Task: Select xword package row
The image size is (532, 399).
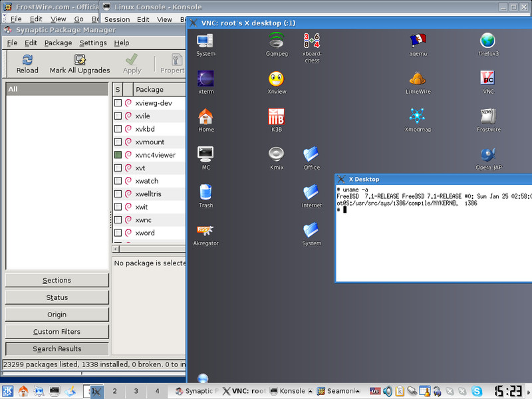Action: (149, 233)
